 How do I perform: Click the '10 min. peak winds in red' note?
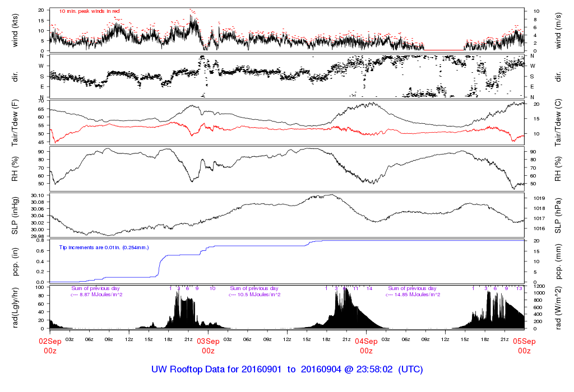tap(89, 11)
